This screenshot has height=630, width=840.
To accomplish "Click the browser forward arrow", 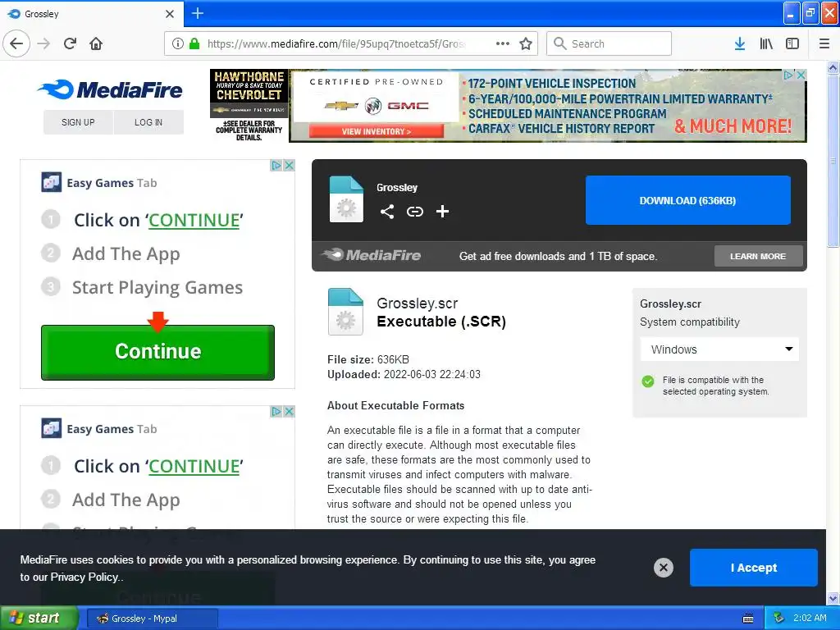I will [44, 43].
